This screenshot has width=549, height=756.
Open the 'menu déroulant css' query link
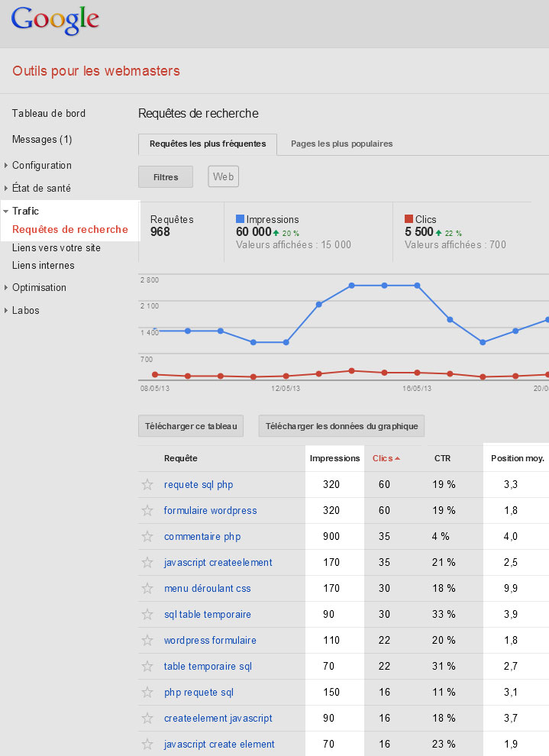coord(207,589)
